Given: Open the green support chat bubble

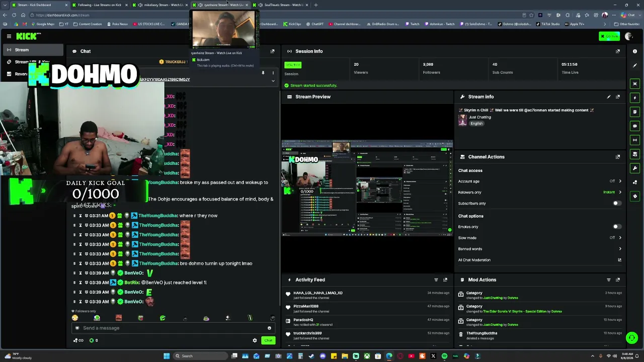Looking at the screenshot, I should click(x=632, y=338).
